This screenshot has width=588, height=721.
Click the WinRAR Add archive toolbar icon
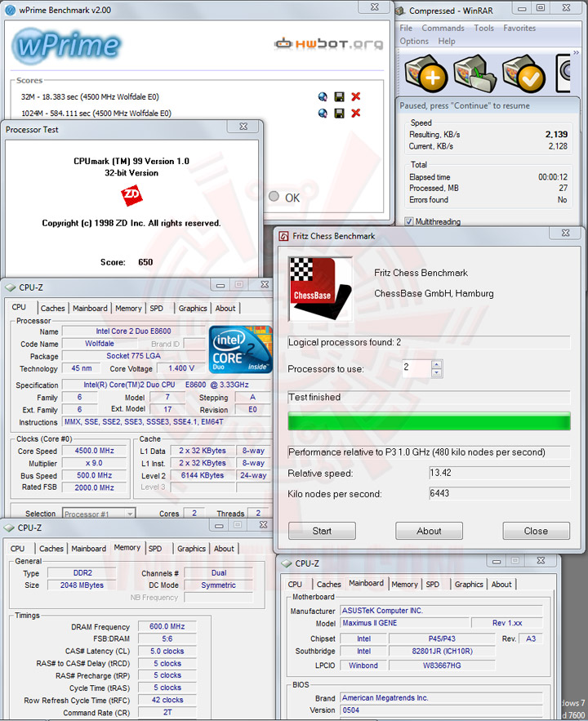(425, 73)
